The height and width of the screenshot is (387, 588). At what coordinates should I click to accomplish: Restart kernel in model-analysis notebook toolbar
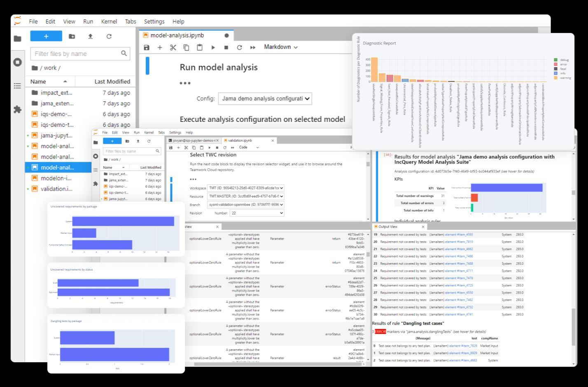tap(239, 47)
